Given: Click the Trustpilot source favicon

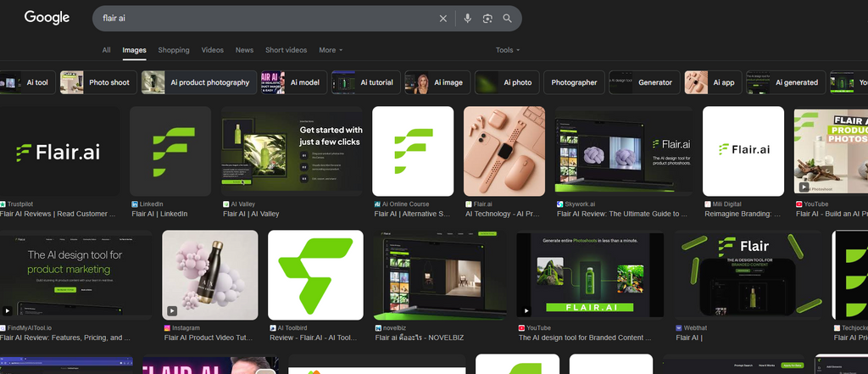Looking at the screenshot, I should [x=3, y=204].
